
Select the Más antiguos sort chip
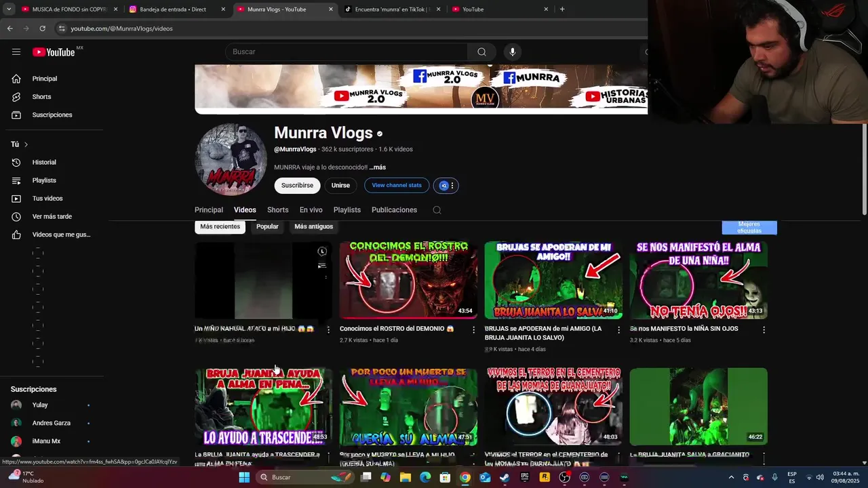313,226
